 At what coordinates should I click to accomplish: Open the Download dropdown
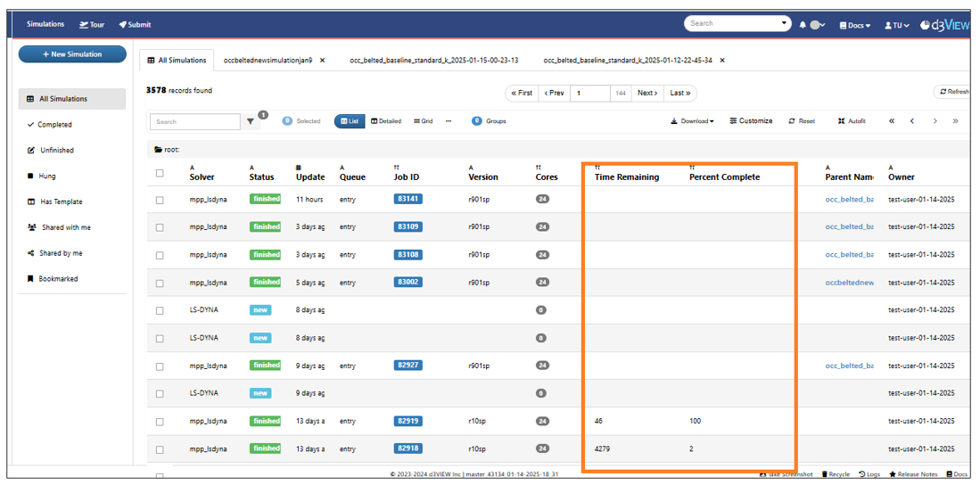tap(692, 121)
